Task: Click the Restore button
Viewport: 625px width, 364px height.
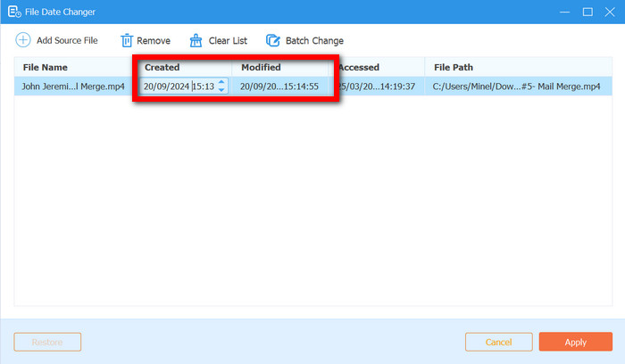Action: (x=47, y=342)
